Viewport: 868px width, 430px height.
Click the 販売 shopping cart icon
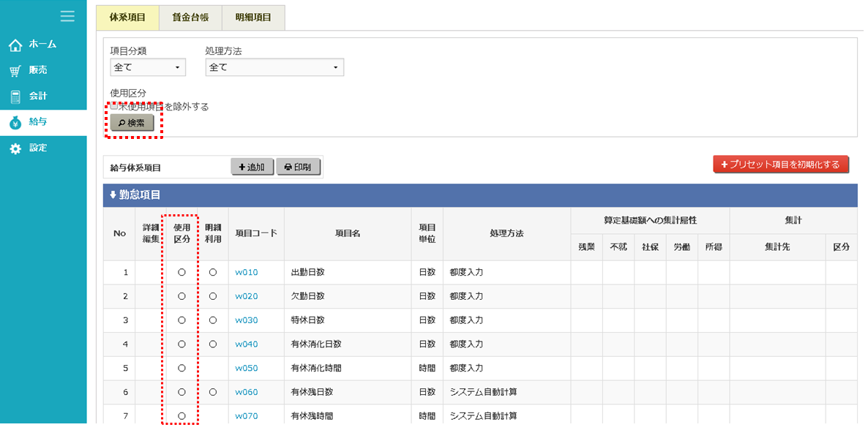click(x=15, y=71)
